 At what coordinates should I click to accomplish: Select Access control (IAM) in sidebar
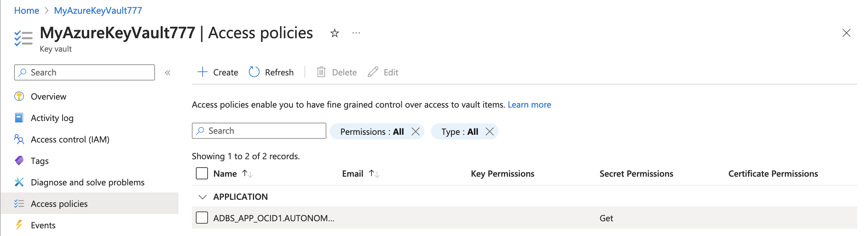[70, 139]
